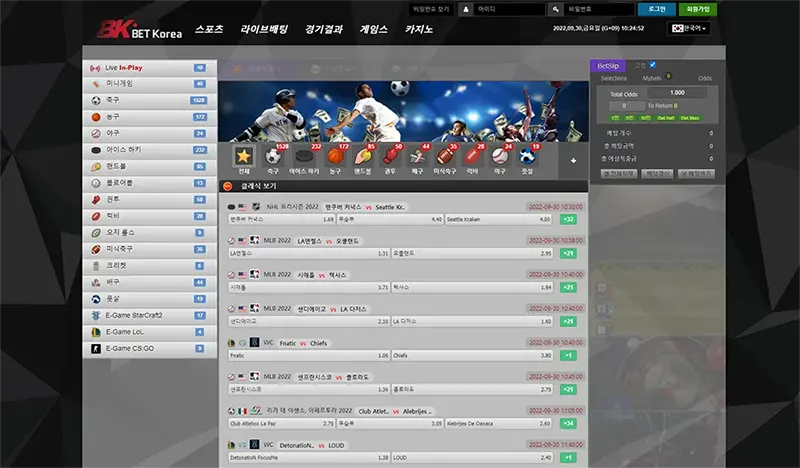Expand +34 markets for Club Atletico La Paz match

click(568, 424)
